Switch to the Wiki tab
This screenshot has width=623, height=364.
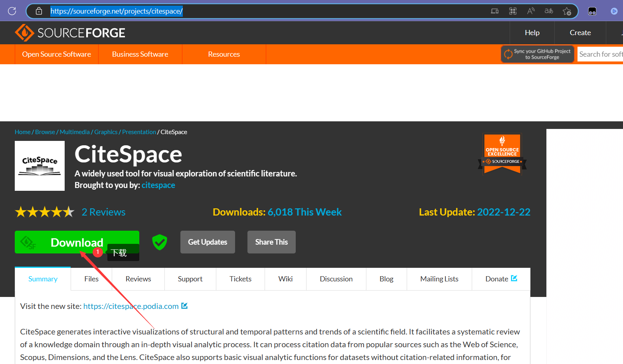[x=285, y=279]
